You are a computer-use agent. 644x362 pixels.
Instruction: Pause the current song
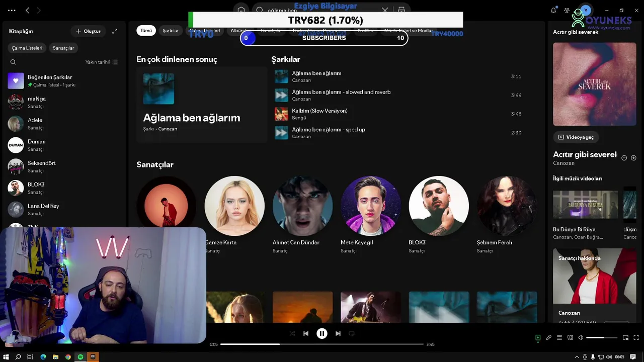(x=322, y=333)
